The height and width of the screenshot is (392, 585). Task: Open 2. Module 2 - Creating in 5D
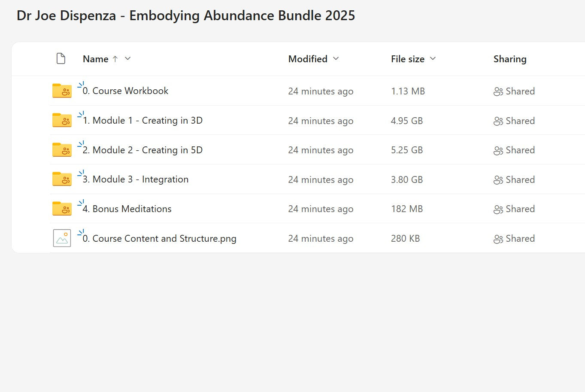[x=147, y=150]
